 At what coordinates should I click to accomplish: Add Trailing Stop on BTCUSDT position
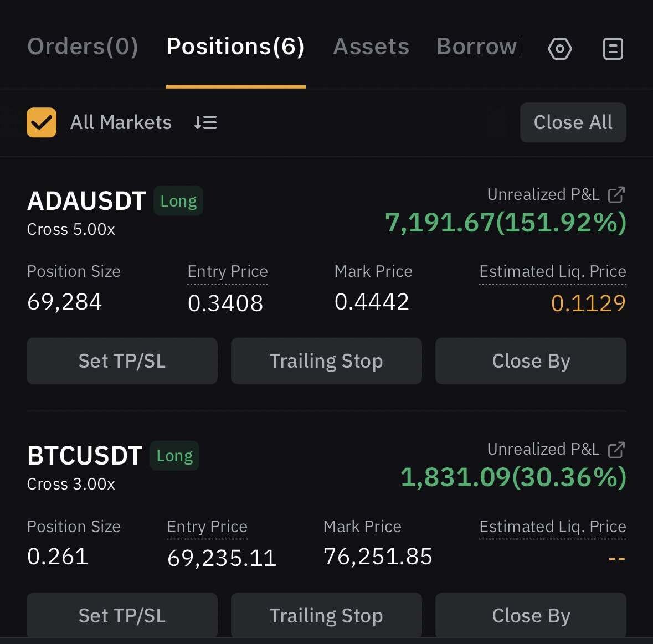pyautogui.click(x=326, y=615)
